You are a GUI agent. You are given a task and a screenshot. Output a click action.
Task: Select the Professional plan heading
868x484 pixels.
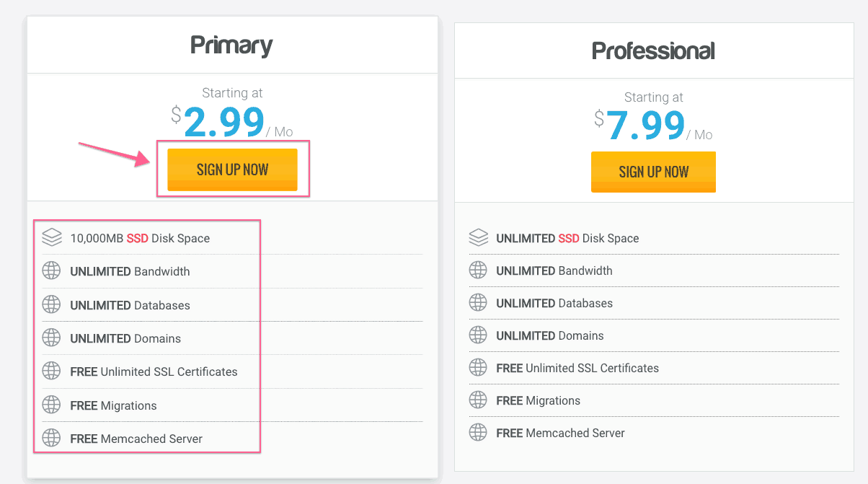653,50
